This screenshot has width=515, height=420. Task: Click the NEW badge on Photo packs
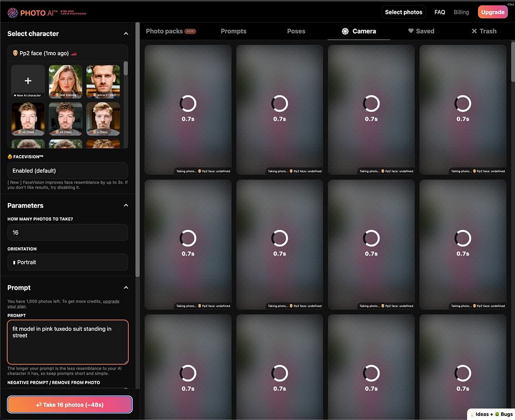click(x=190, y=31)
